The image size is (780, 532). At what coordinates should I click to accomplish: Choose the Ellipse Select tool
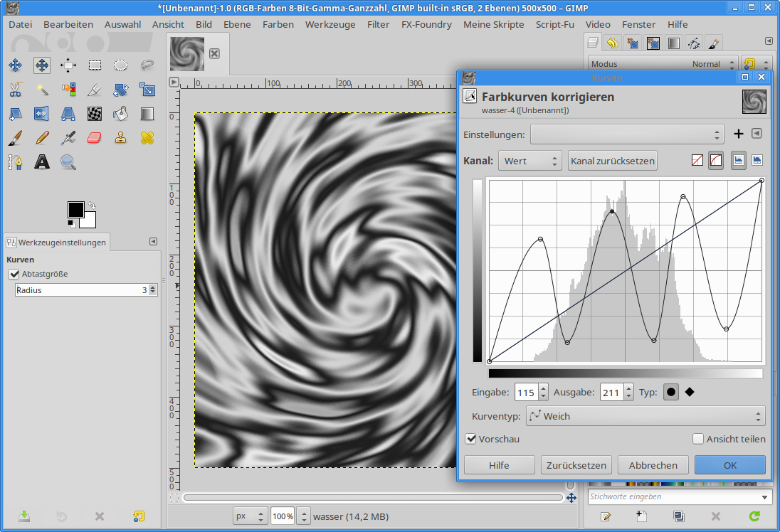click(x=121, y=65)
